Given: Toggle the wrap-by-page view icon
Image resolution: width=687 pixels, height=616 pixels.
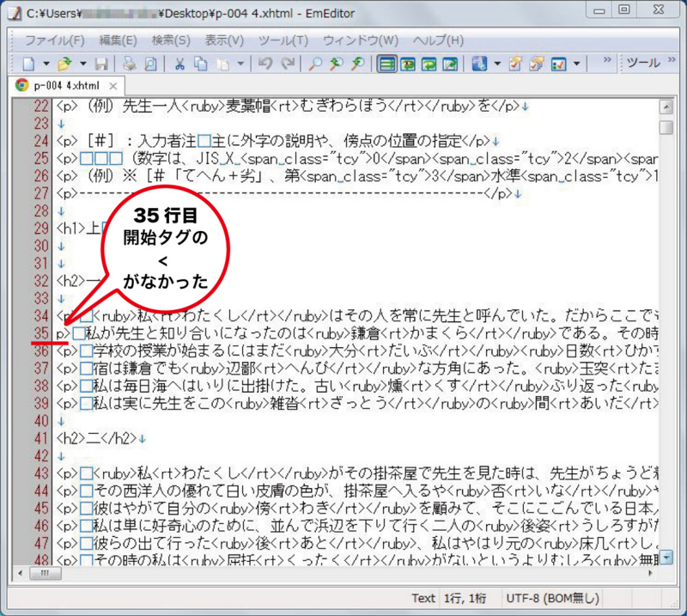Looking at the screenshot, I should tap(450, 63).
